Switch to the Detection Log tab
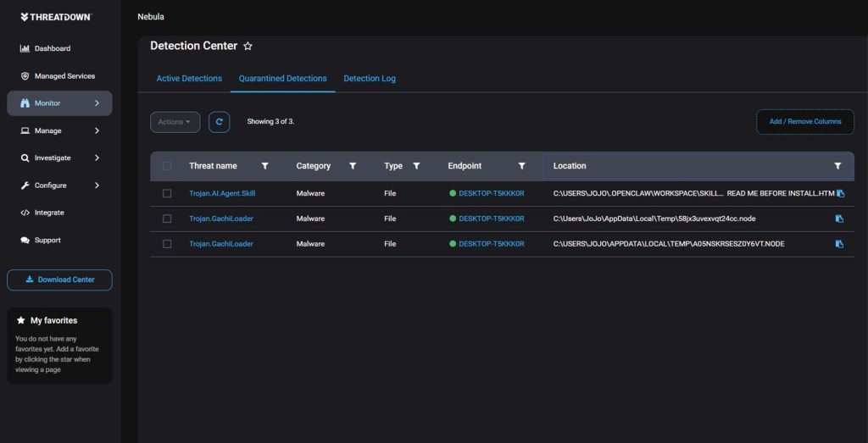This screenshot has width=868, height=443. (370, 79)
